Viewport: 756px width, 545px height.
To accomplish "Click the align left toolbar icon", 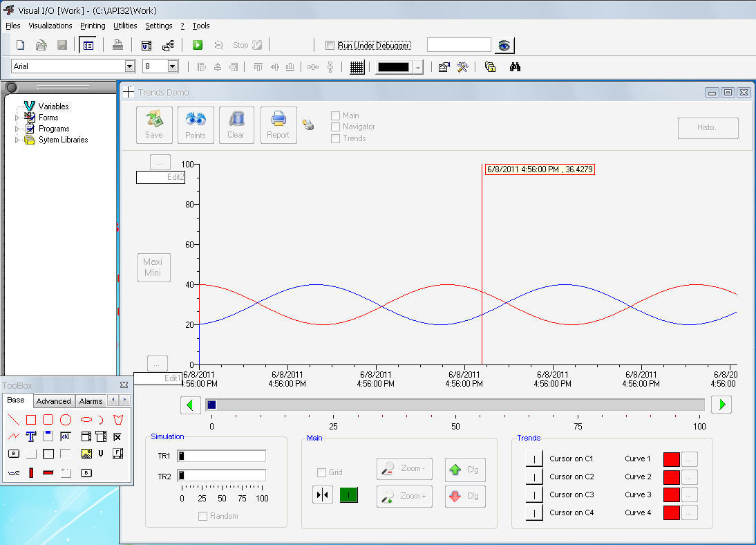I will tap(202, 67).
